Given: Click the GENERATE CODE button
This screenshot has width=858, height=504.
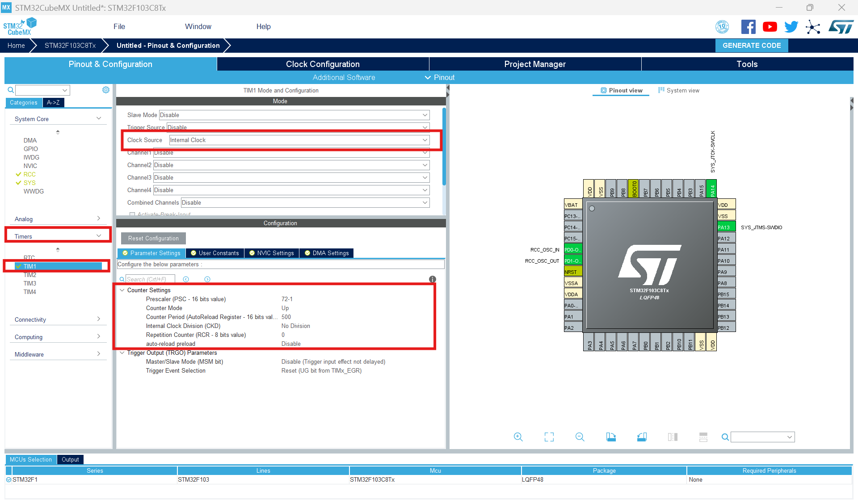Looking at the screenshot, I should (x=751, y=45).
